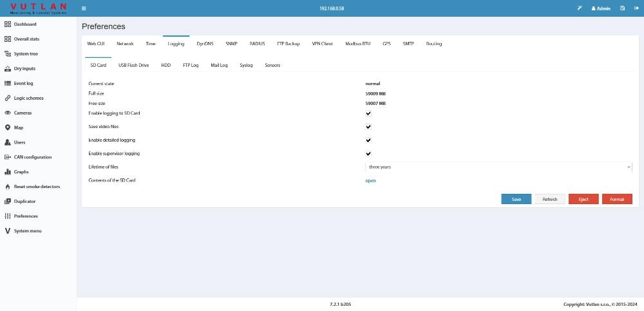Image resolution: width=644 pixels, height=311 pixels.
Task: Select the USB Flash Drive sub-tab
Action: point(133,65)
